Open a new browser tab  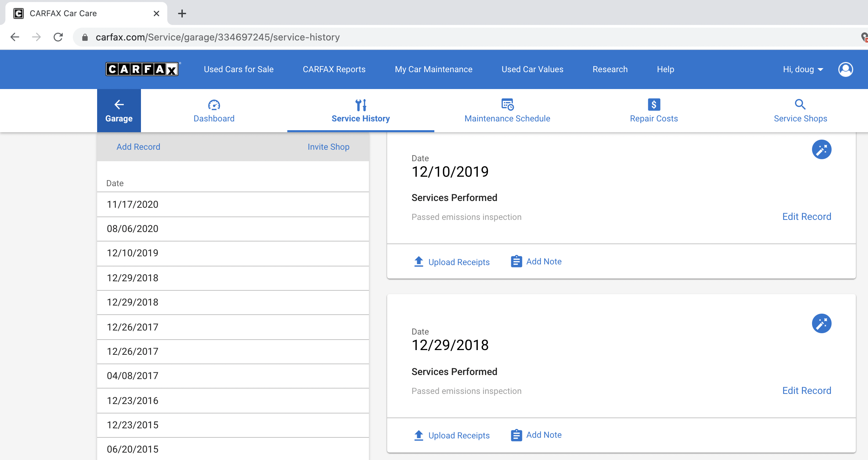click(182, 13)
